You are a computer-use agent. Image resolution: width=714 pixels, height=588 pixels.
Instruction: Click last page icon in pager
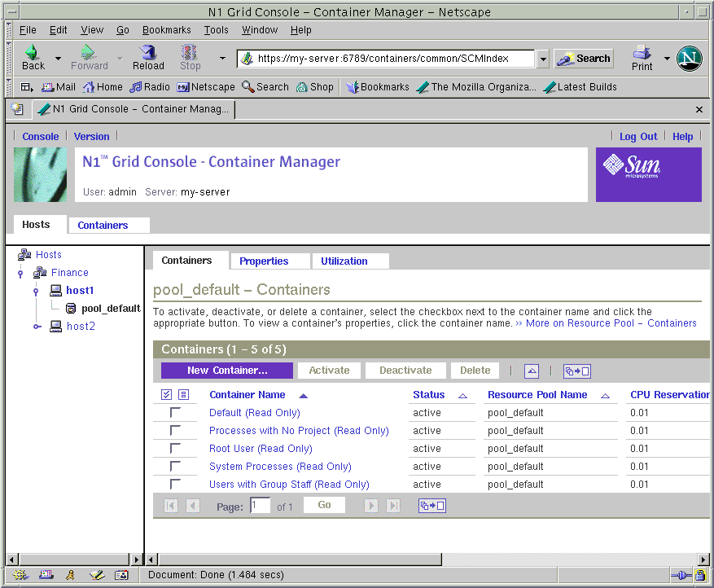pyautogui.click(x=393, y=506)
